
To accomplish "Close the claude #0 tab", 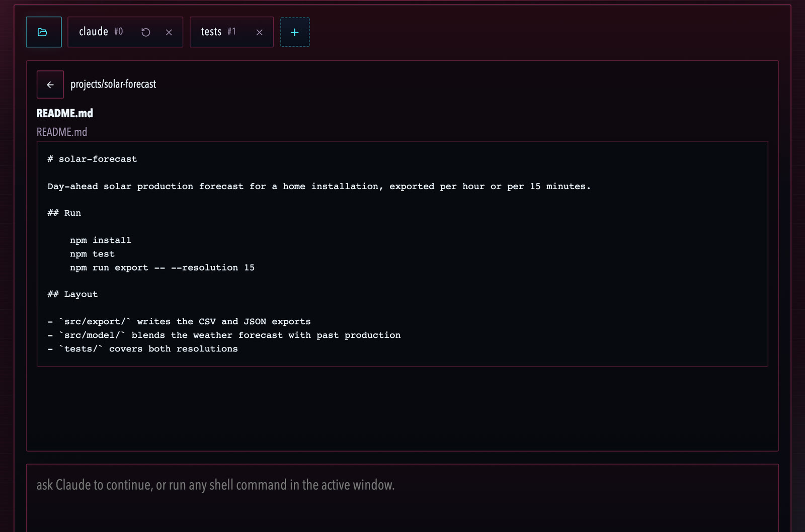I will coord(169,32).
